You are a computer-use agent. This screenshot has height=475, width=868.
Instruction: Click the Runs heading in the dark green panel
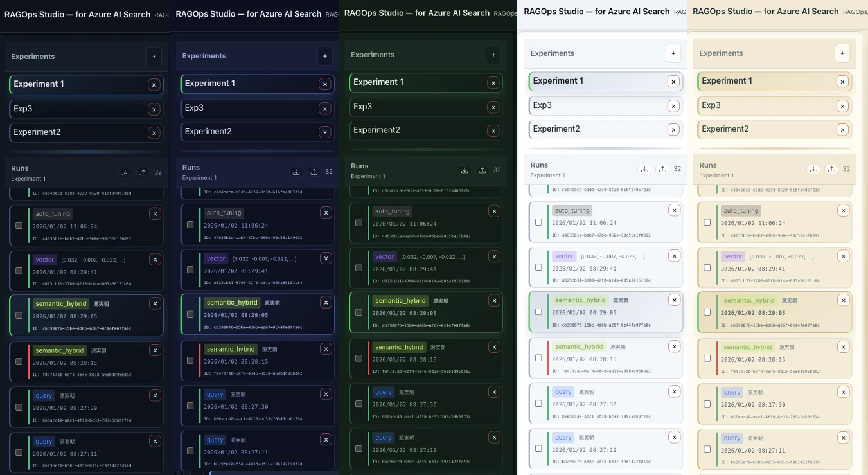[360, 166]
